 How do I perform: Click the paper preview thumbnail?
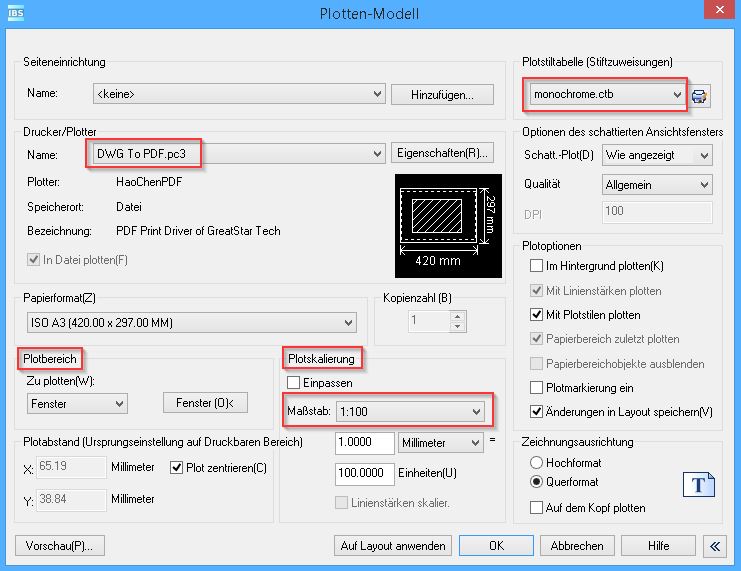tap(448, 225)
